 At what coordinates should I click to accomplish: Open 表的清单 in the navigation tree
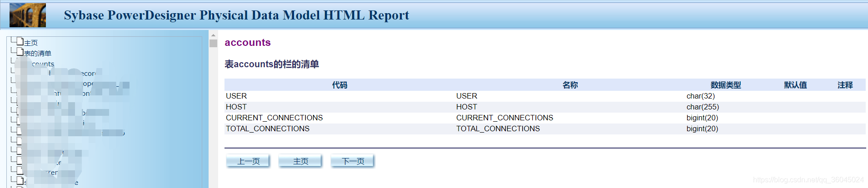click(x=38, y=53)
